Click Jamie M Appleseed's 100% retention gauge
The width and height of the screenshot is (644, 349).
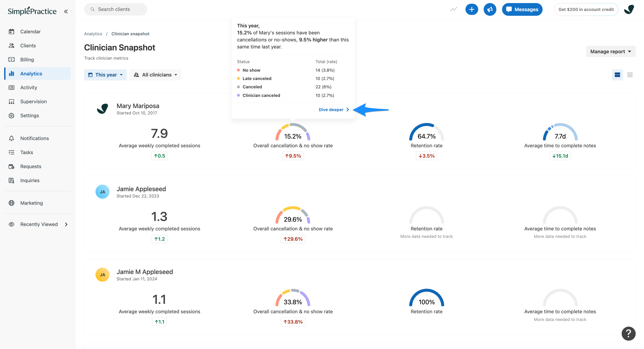coord(426,298)
